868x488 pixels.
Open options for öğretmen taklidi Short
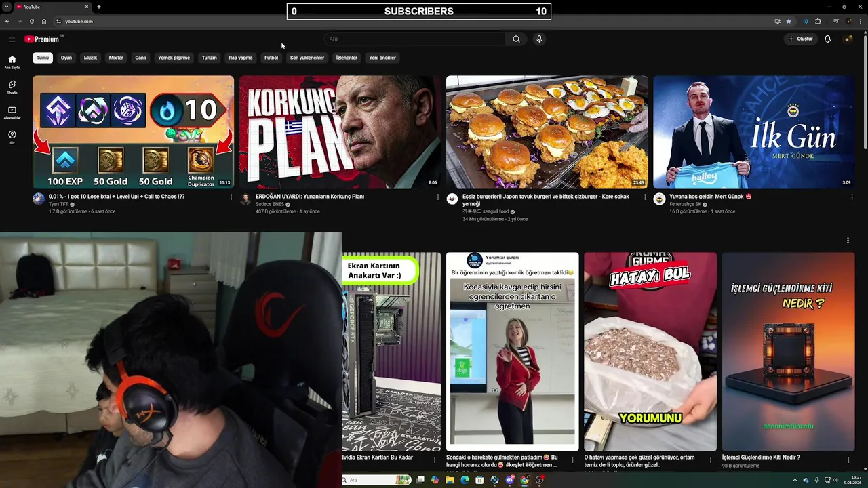[572, 460]
